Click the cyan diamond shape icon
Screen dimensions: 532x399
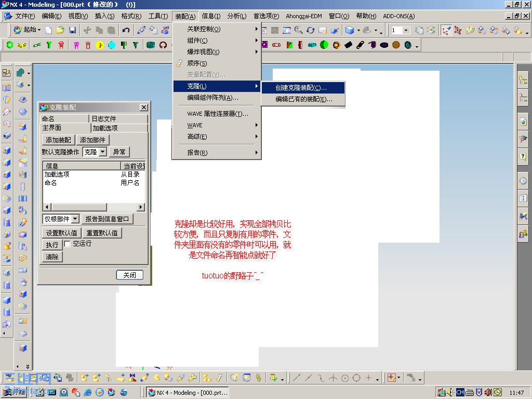coord(112,45)
